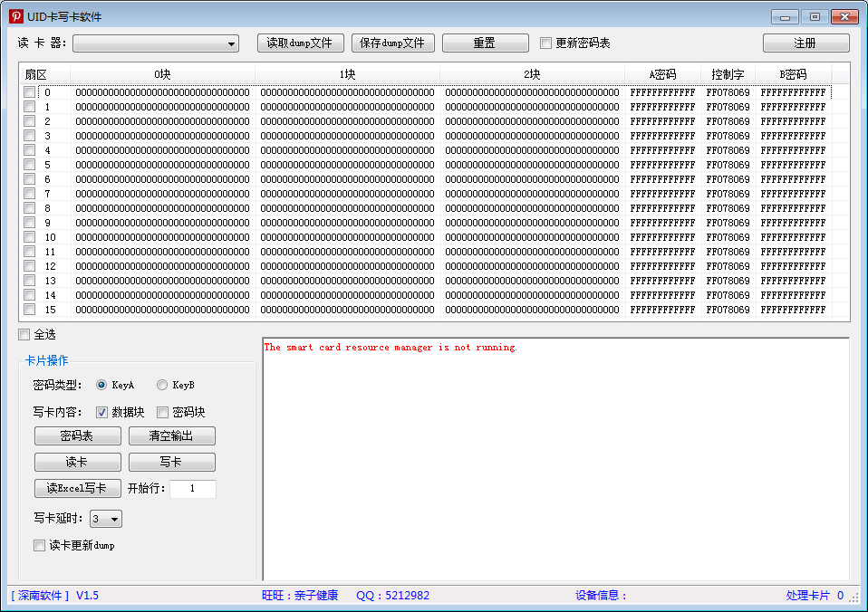Viewport: 868px width, 612px height.
Task: Click the app icon in title bar
Action: (15, 16)
